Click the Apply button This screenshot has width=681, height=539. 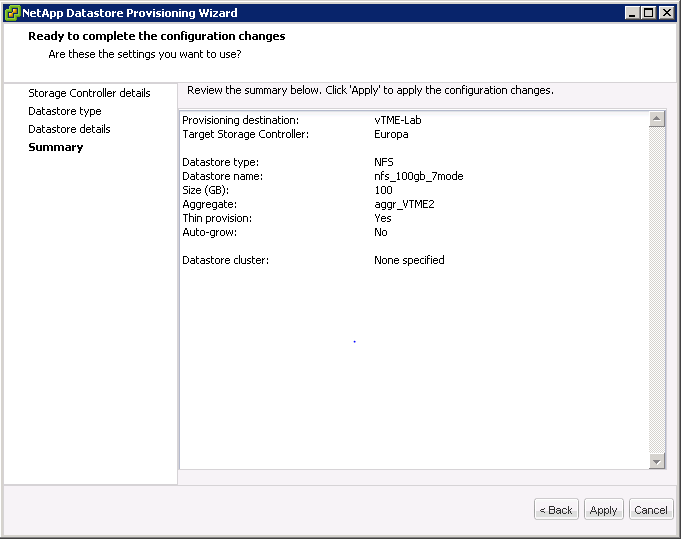604,509
